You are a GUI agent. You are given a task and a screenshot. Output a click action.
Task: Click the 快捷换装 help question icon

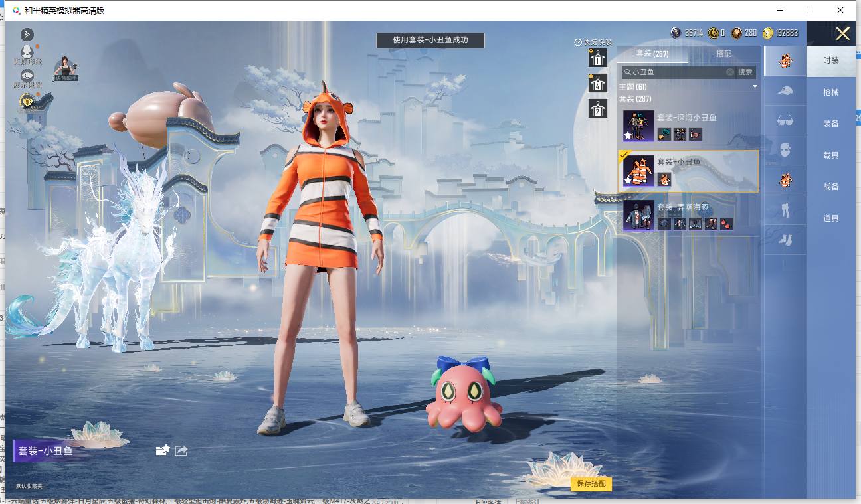tap(578, 42)
